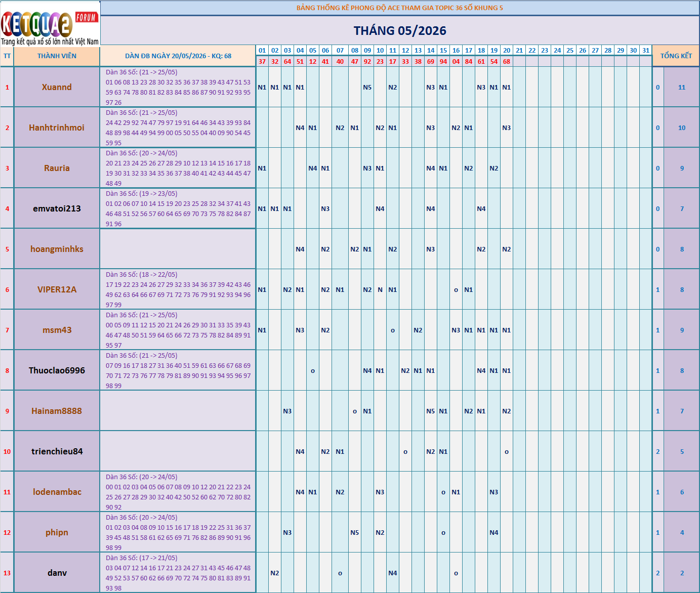Click member name Thuoclao6996
Image resolution: width=700 pixels, height=593 pixels.
(57, 370)
